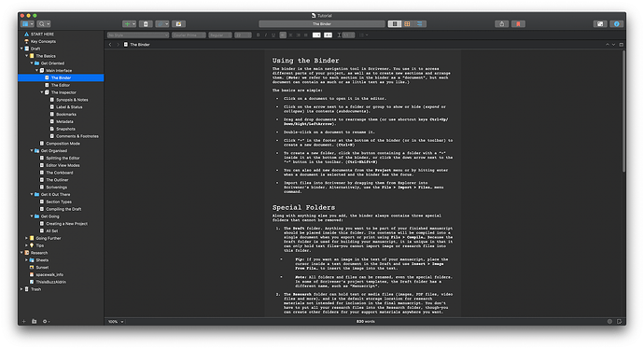Open Synopsis & Notes document

click(72, 100)
